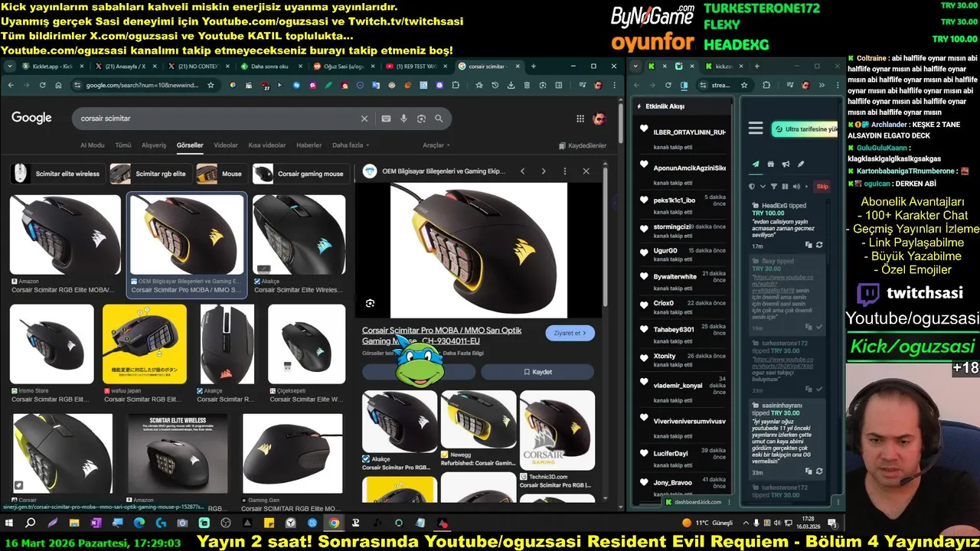This screenshot has height=551, width=980.
Task: Click the shield icon in alert controls
Action: 752,186
